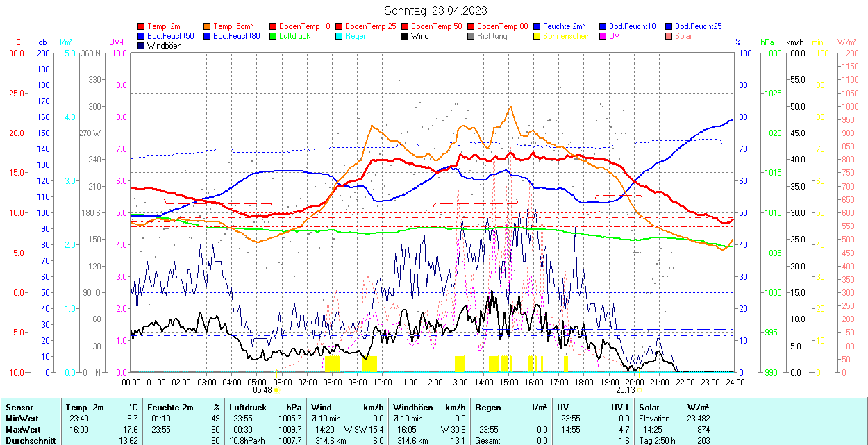The height and width of the screenshot is (445, 868).
Task: Click the W-SW 15.4 wind maximum
Action: tap(364, 430)
